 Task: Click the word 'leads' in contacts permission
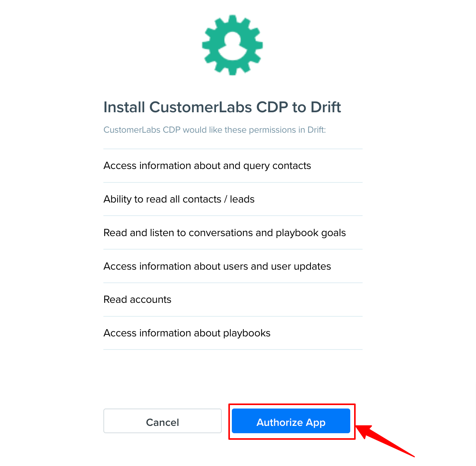pyautogui.click(x=242, y=199)
